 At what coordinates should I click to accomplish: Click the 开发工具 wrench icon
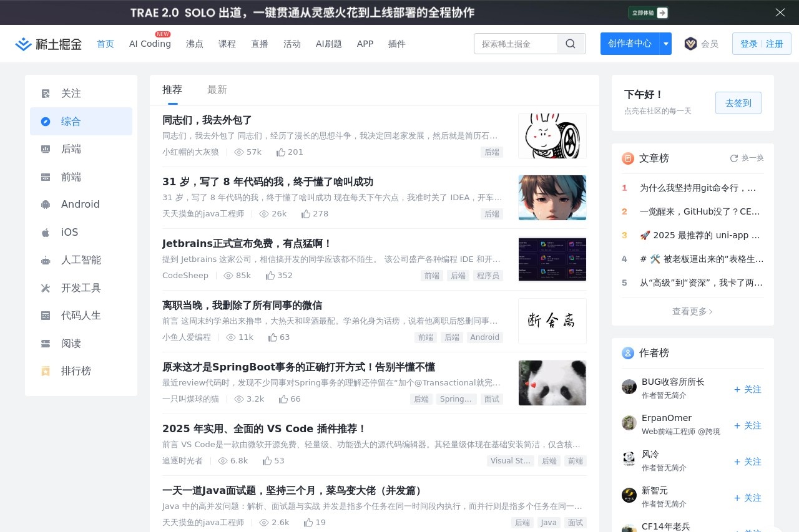coord(46,288)
